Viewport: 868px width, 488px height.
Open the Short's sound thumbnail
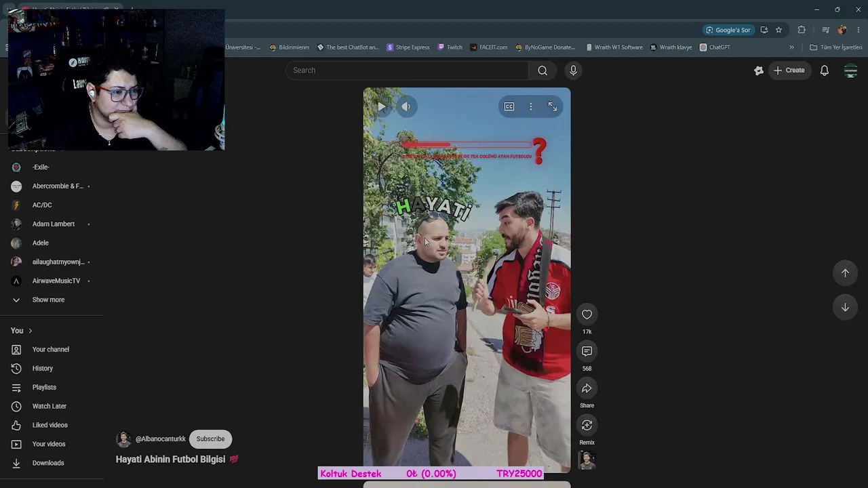(587, 460)
